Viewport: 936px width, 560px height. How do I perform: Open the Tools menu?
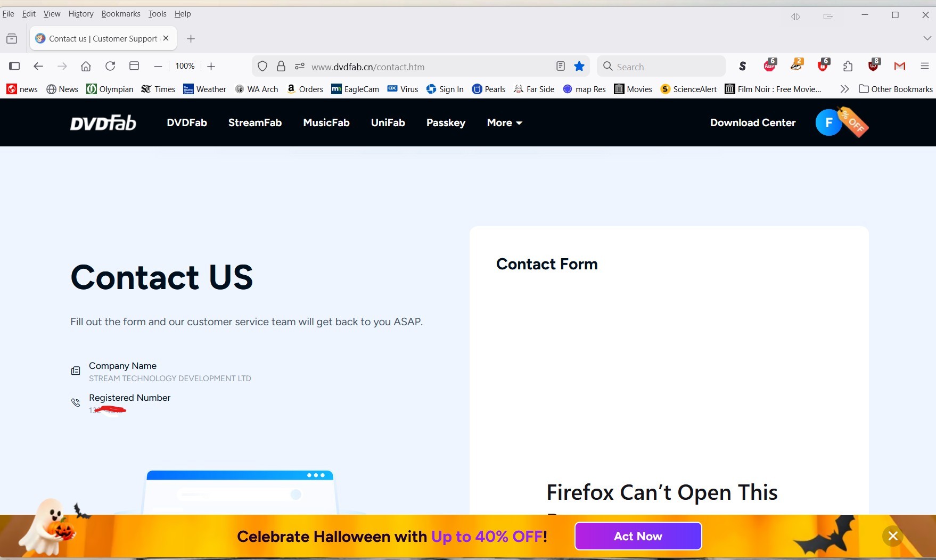(x=157, y=14)
